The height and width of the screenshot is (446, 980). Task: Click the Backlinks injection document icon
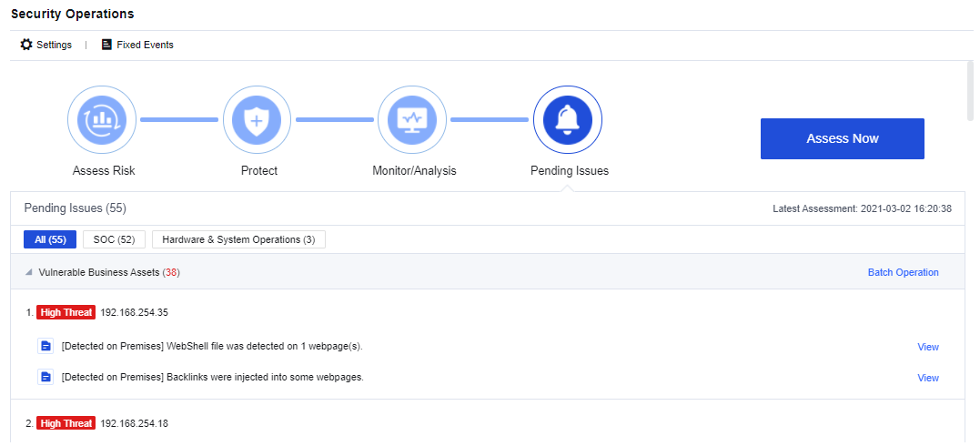[45, 377]
